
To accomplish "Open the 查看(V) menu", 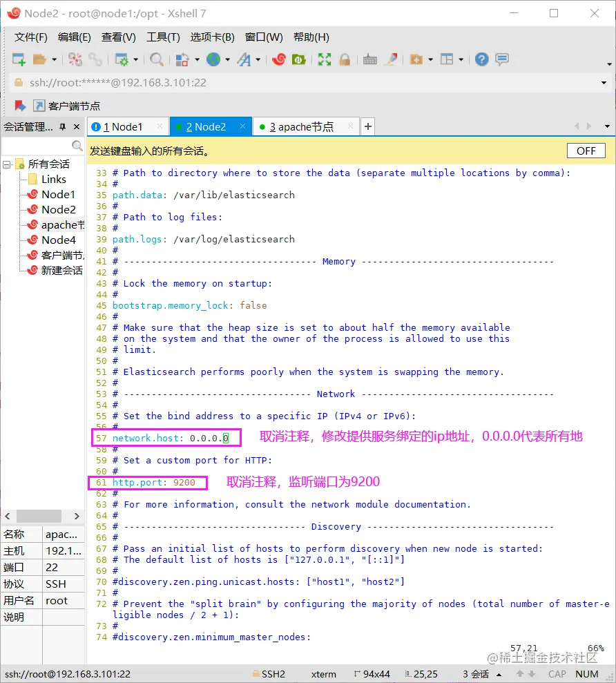I will click(119, 37).
